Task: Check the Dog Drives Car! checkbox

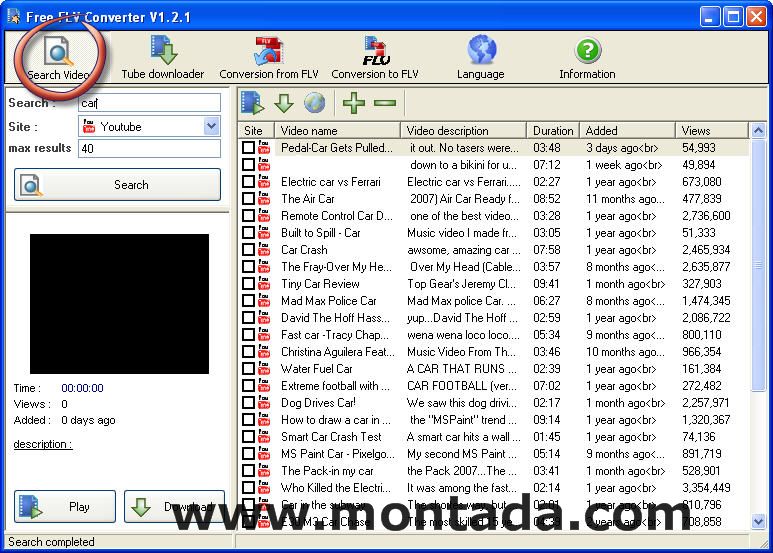Action: [248, 403]
